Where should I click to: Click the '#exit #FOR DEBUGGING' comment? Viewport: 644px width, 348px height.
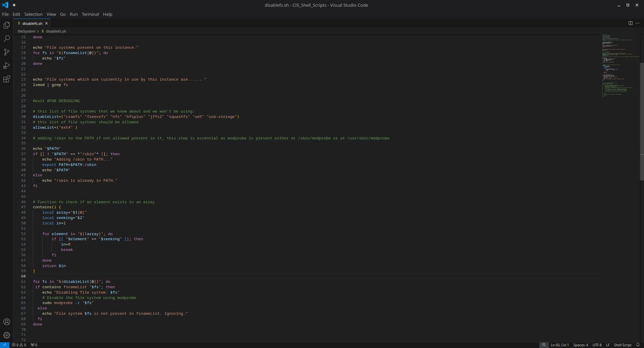(56, 101)
